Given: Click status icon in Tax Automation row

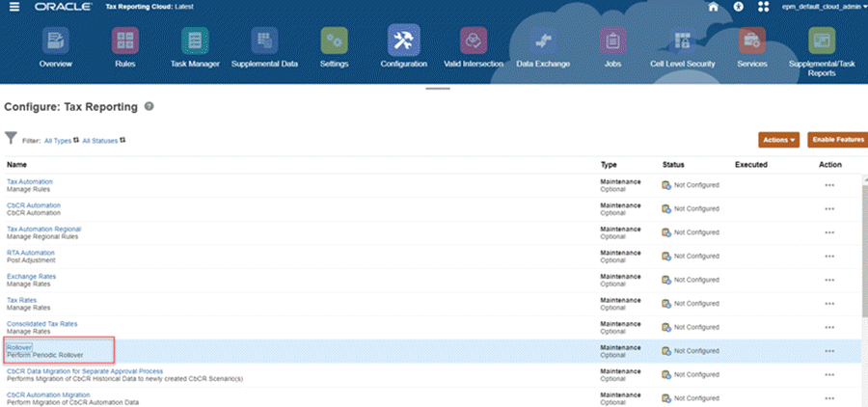Looking at the screenshot, I should coord(666,185).
